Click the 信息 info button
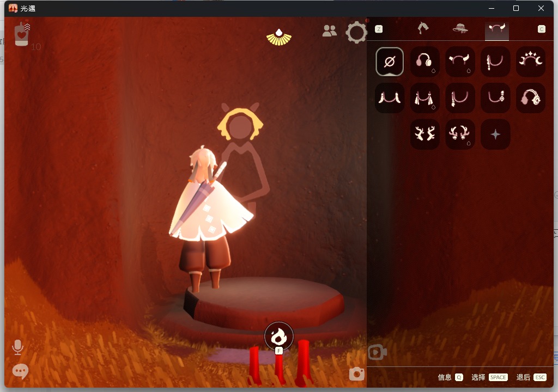Screen dimensions: 558x392 click(x=450, y=377)
